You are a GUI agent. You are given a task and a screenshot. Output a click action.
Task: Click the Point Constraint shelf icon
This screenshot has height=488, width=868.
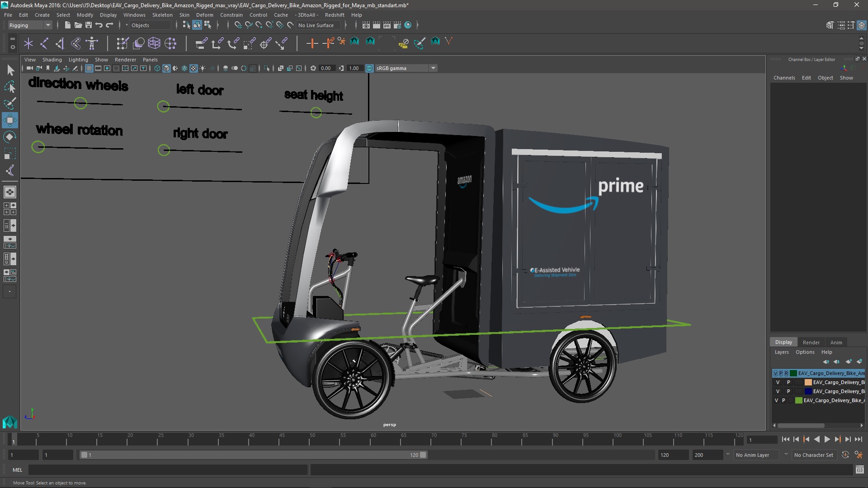217,43
